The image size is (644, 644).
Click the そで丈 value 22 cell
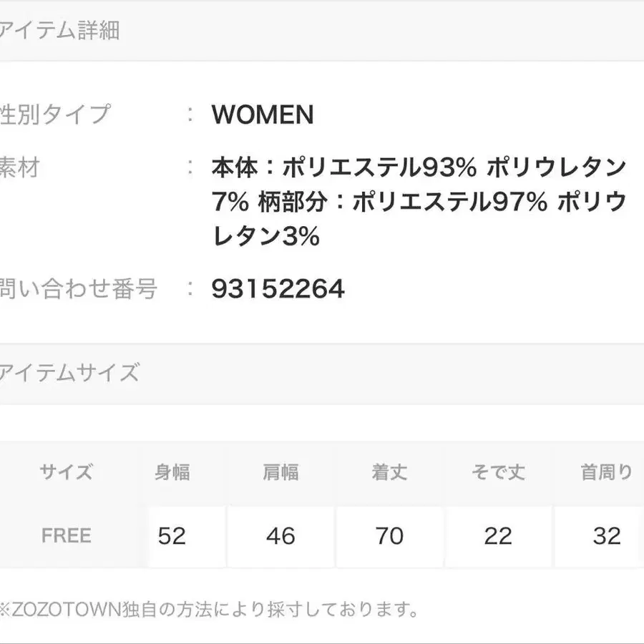pyautogui.click(x=498, y=536)
